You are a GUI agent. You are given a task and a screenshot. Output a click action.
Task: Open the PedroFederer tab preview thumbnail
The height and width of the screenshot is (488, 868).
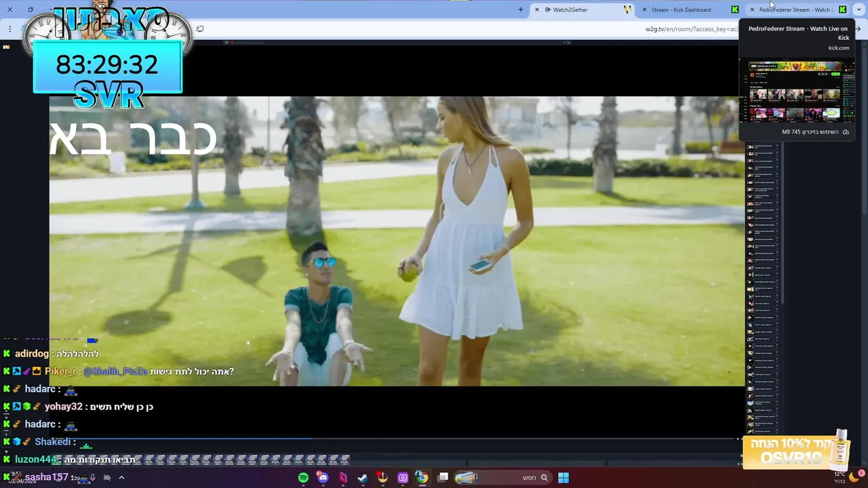click(x=797, y=91)
